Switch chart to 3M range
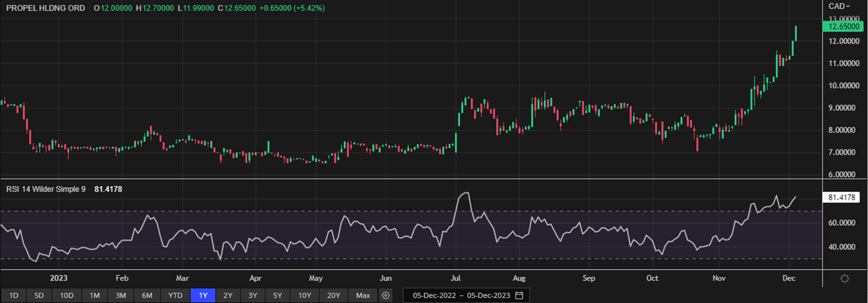The width and height of the screenshot is (868, 303). tap(120, 295)
